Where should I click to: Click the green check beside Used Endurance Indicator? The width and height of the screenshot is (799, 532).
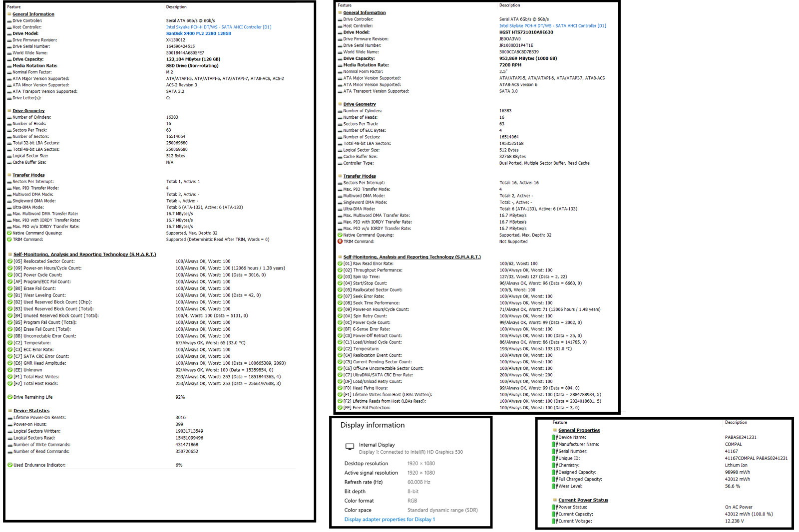click(9, 465)
